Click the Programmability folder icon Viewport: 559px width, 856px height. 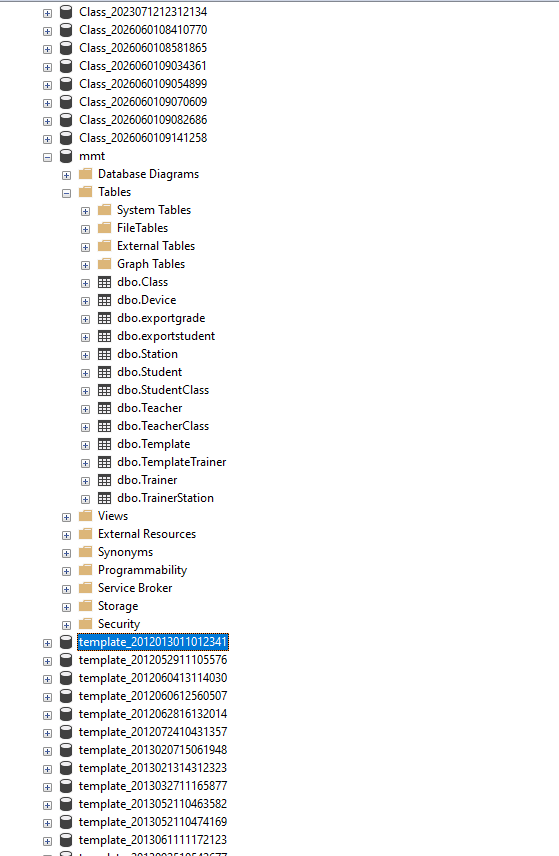tap(85, 570)
